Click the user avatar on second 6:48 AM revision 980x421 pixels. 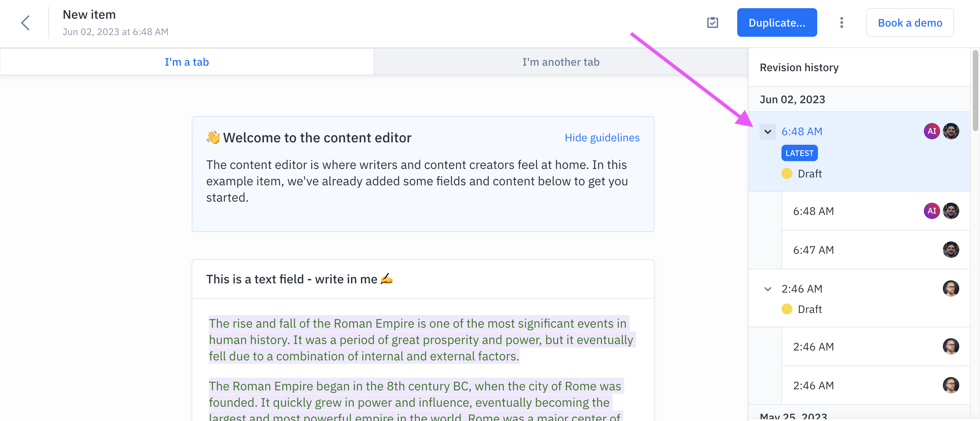point(951,211)
